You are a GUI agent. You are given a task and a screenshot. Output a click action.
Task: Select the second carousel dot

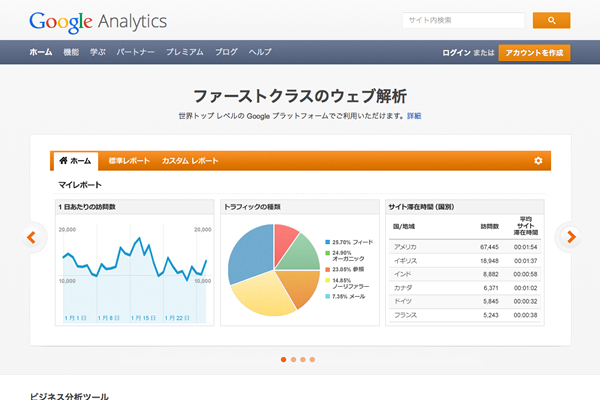(x=293, y=359)
